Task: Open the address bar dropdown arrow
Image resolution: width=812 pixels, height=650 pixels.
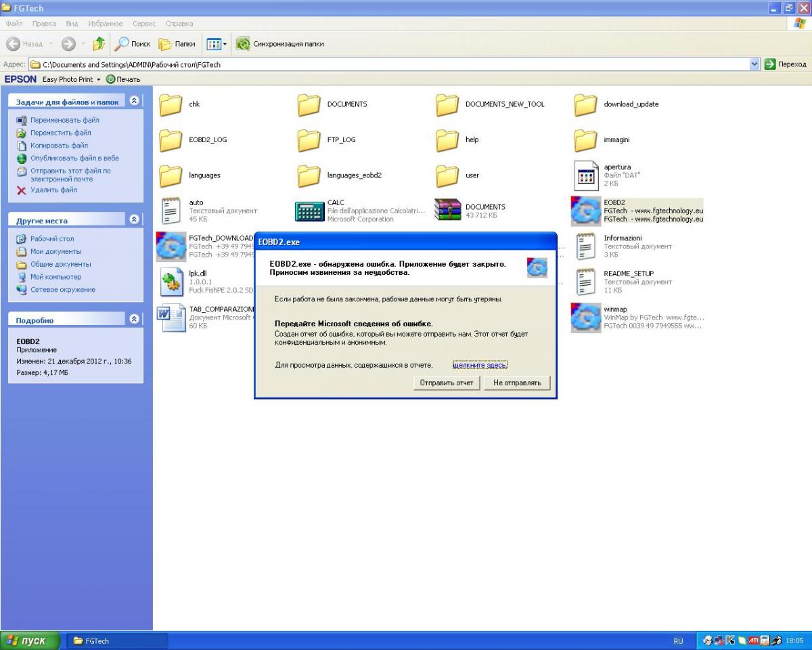Action: pyautogui.click(x=755, y=64)
